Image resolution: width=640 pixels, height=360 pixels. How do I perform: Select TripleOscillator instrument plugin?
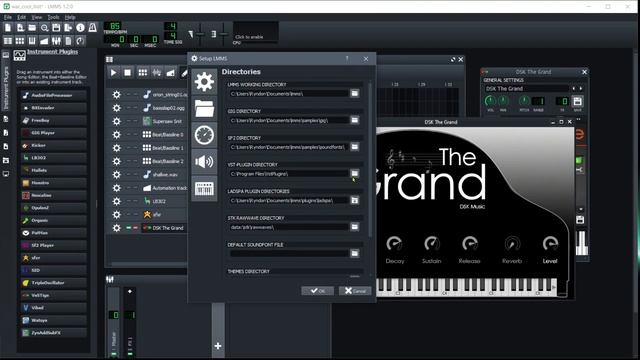pos(53,282)
